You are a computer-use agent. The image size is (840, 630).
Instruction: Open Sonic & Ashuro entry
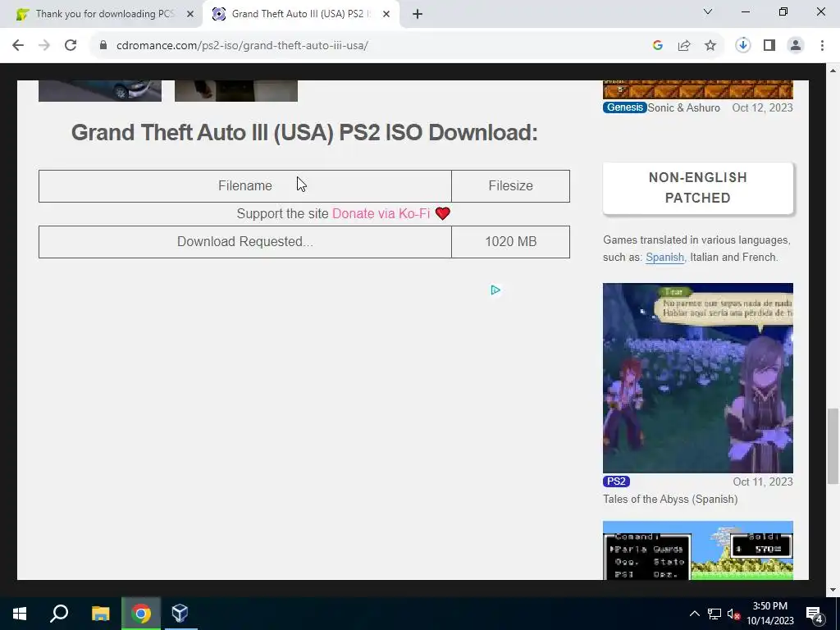pos(683,107)
